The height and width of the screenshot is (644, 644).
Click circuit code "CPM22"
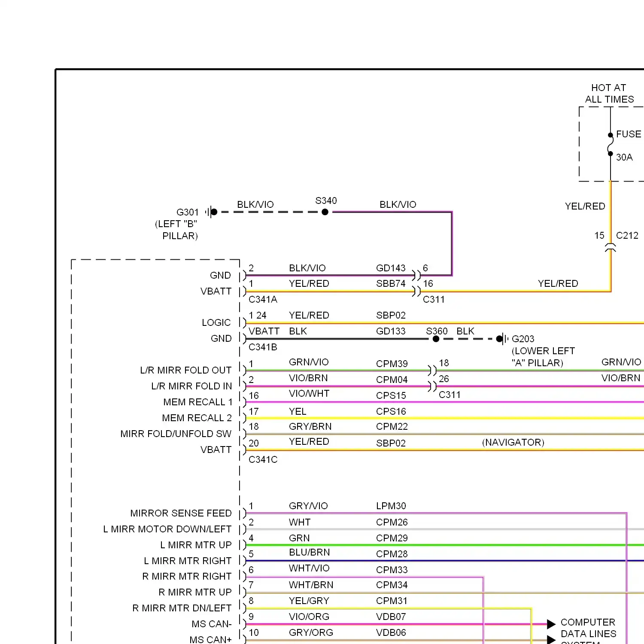392,426
